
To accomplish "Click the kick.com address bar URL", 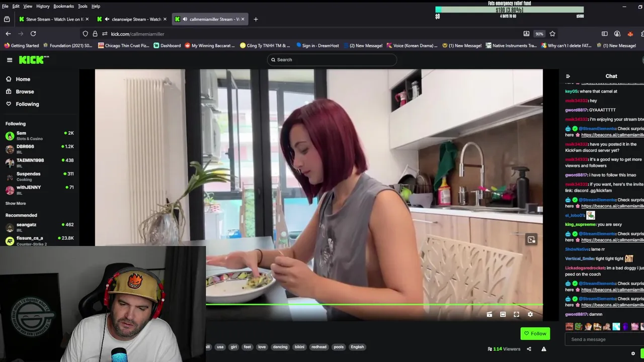I will [137, 34].
